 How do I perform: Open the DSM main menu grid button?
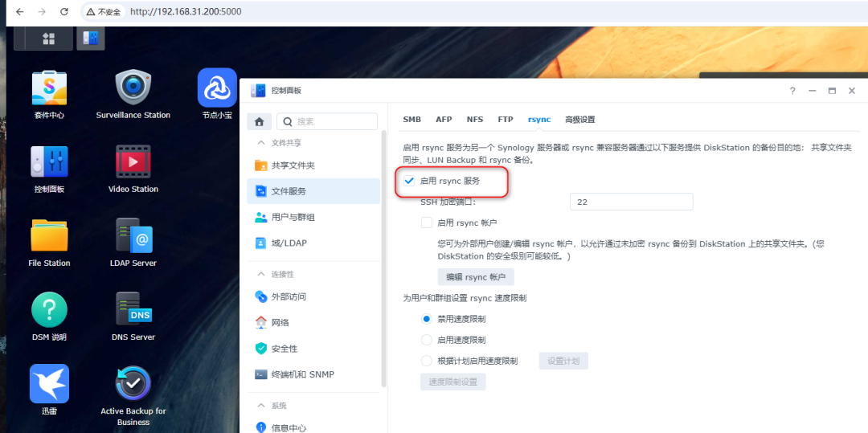coord(49,38)
